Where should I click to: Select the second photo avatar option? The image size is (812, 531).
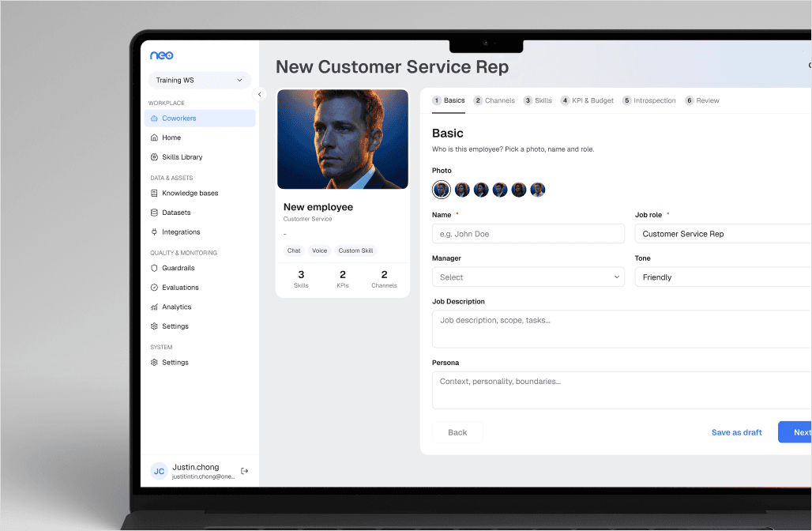pos(462,190)
